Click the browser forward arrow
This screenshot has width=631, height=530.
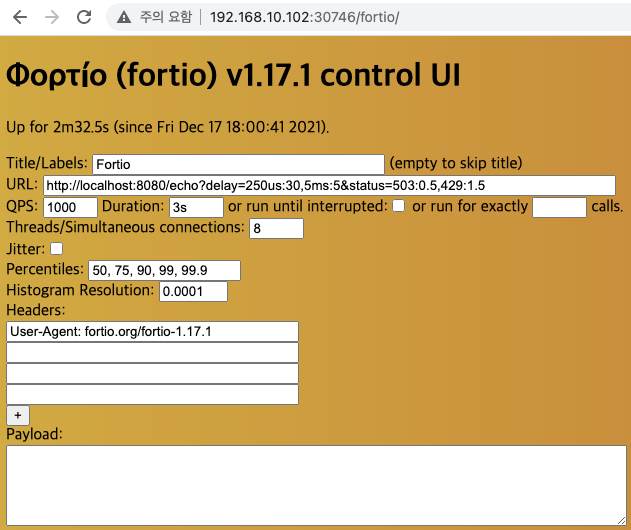click(52, 17)
